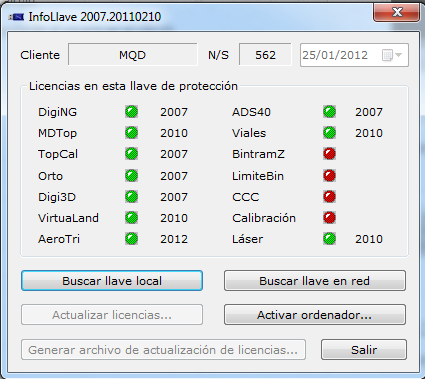Click the InfoLlave title bar app icon
This screenshot has width=425, height=379.
click(17, 17)
